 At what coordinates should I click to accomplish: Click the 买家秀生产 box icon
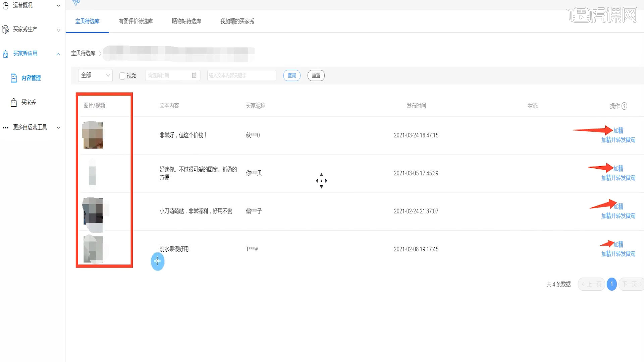[5, 29]
